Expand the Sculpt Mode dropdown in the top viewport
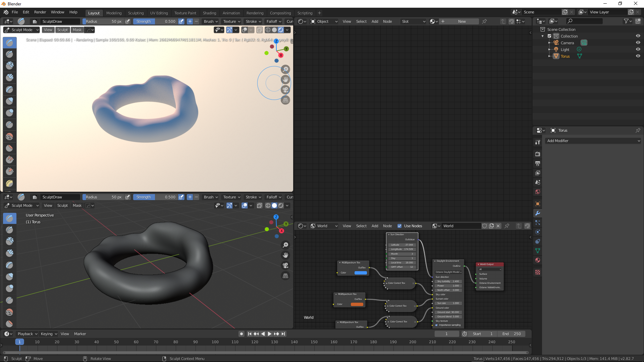644x362 pixels. coord(22,30)
